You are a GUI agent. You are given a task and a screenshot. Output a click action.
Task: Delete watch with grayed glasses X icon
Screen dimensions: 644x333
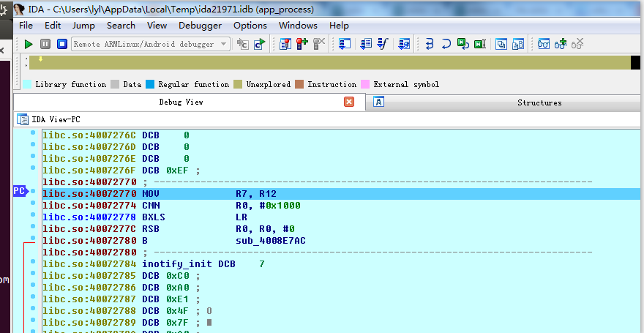pyautogui.click(x=577, y=44)
